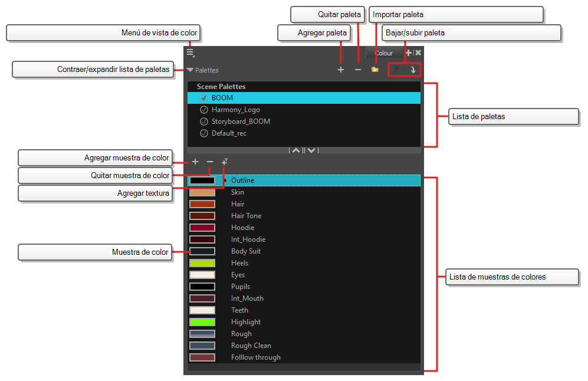The image size is (588, 381).
Task: Expand palette list using down chevron
Action: (x=311, y=151)
